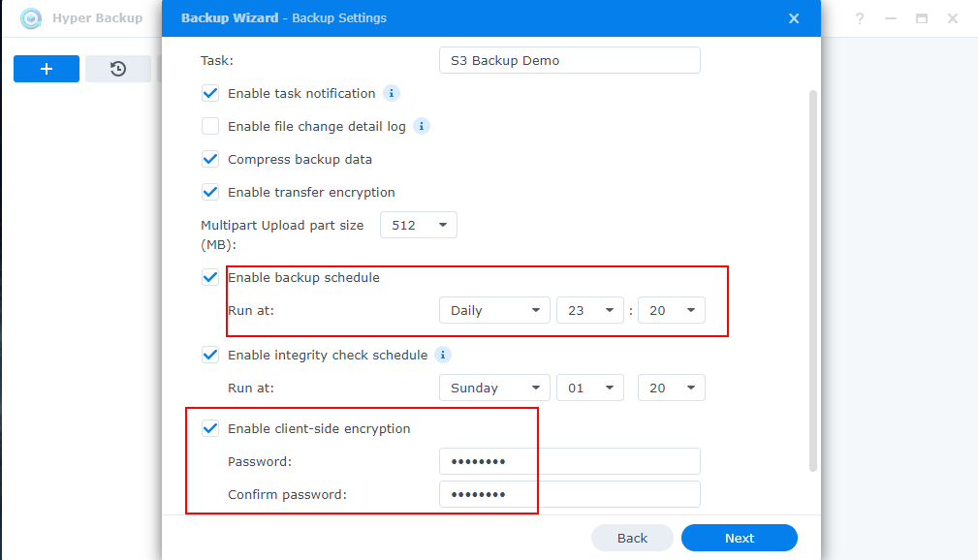This screenshot has height=560, width=978.
Task: Click the Next button
Action: tap(739, 538)
